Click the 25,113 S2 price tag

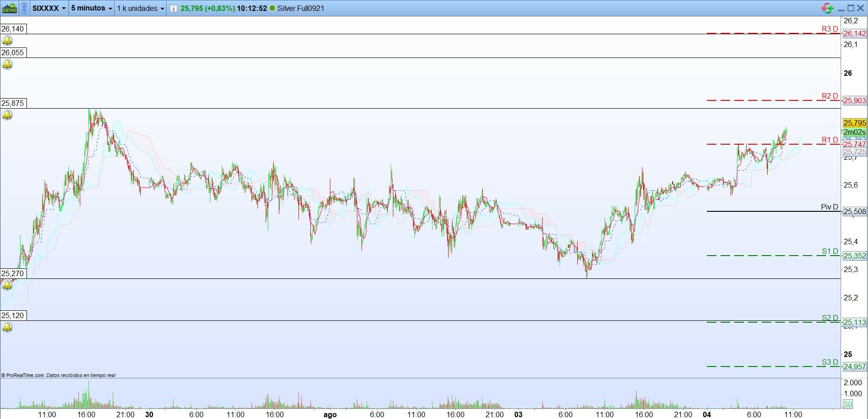pyautogui.click(x=854, y=322)
